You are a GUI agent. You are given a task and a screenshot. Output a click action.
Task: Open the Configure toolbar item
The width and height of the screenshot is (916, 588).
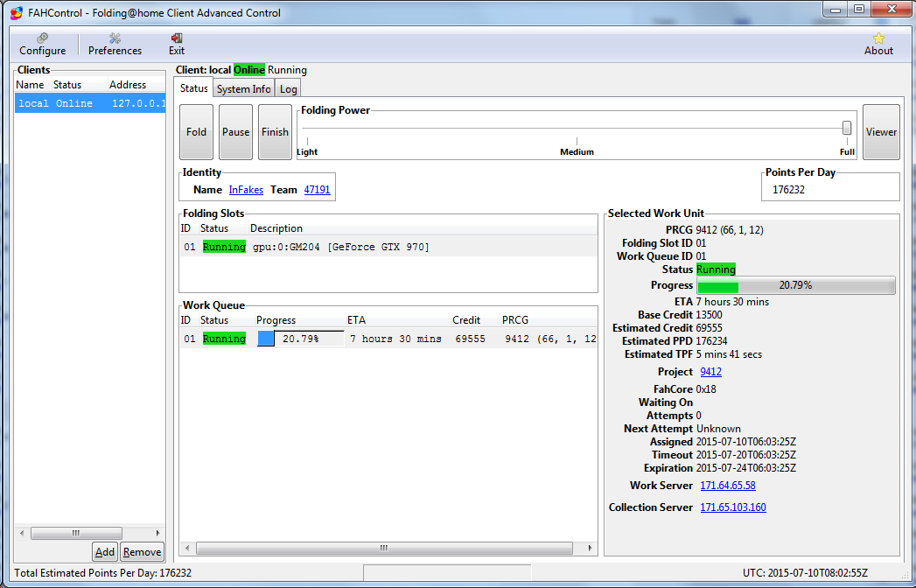42,45
